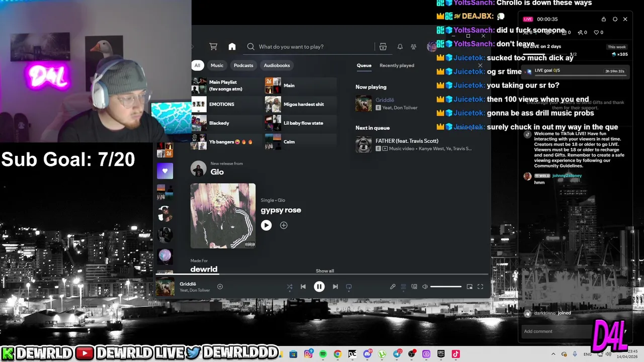Go to the previous track
The image size is (644, 362).
pyautogui.click(x=303, y=287)
